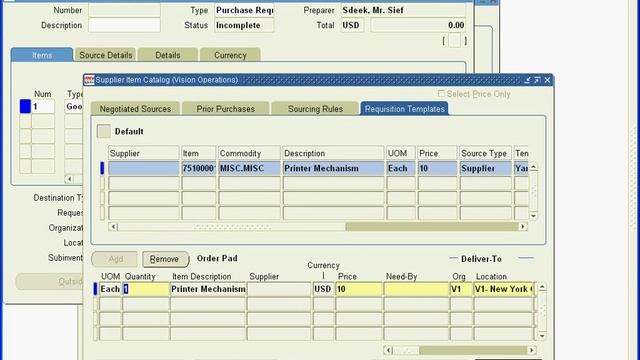Select the Sourcing Rules tab
This screenshot has width=640, height=360.
[x=315, y=109]
